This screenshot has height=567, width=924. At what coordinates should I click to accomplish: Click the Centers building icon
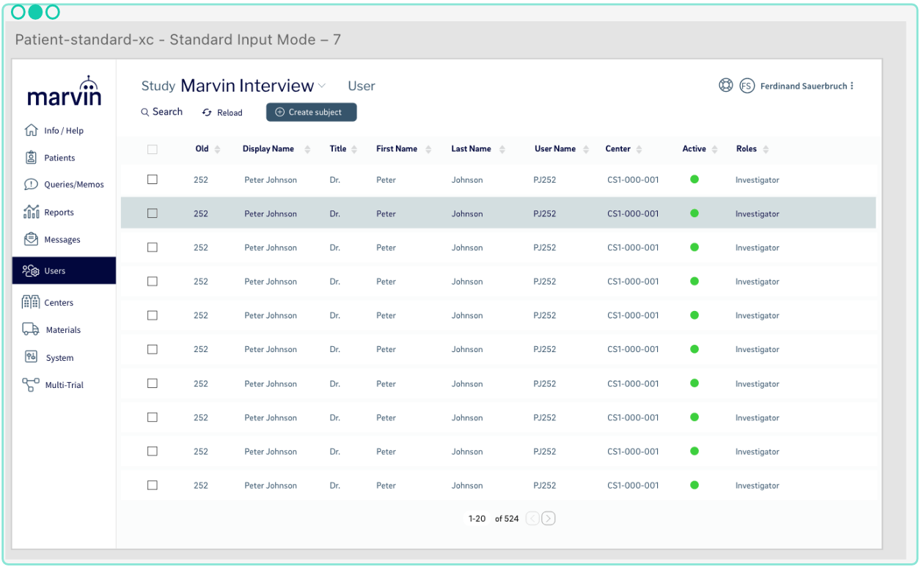click(31, 302)
